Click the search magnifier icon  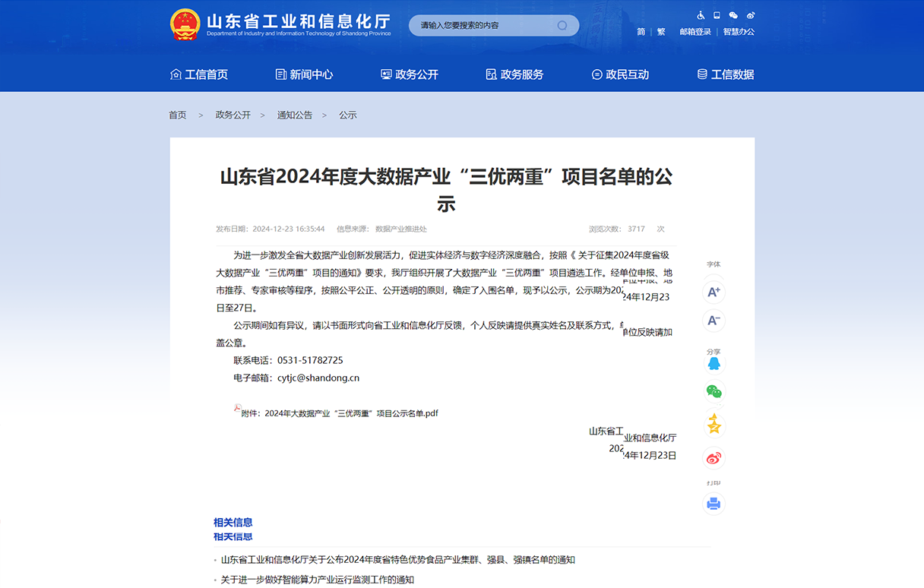[562, 26]
